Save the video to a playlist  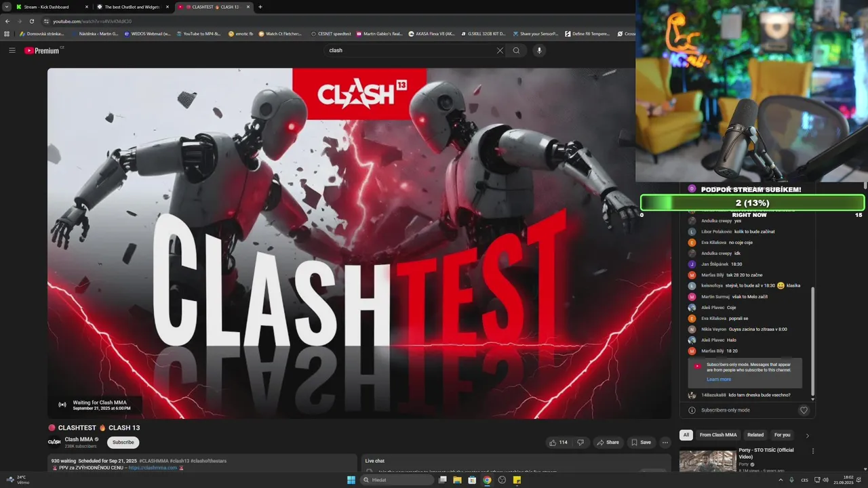pyautogui.click(x=641, y=443)
